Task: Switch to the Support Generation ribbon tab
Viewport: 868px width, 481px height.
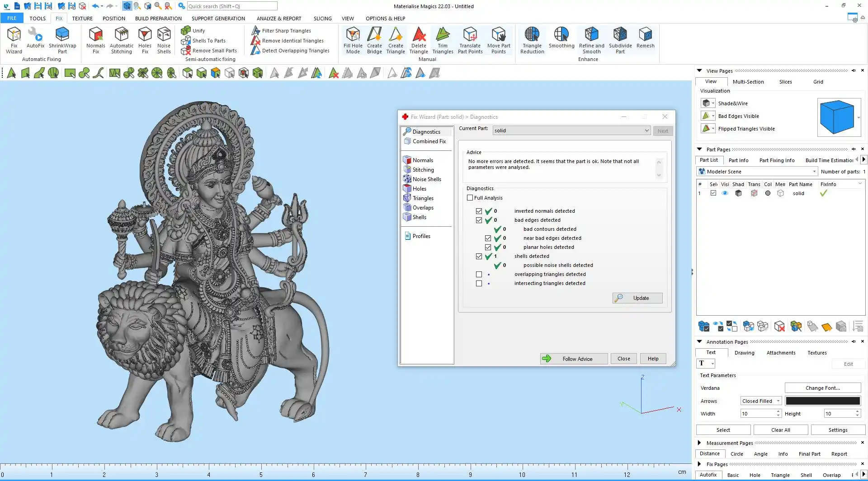Action: coord(218,19)
